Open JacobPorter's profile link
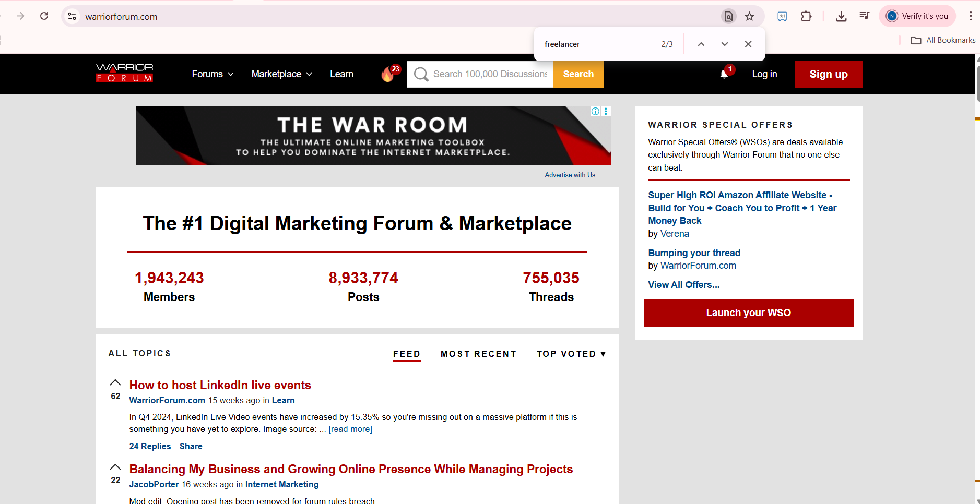The image size is (980, 504). 154,485
